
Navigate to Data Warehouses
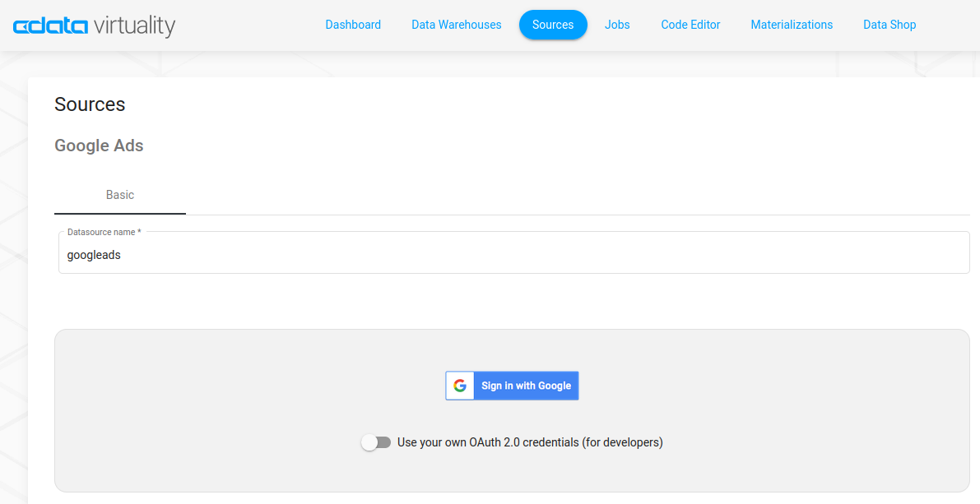tap(456, 25)
